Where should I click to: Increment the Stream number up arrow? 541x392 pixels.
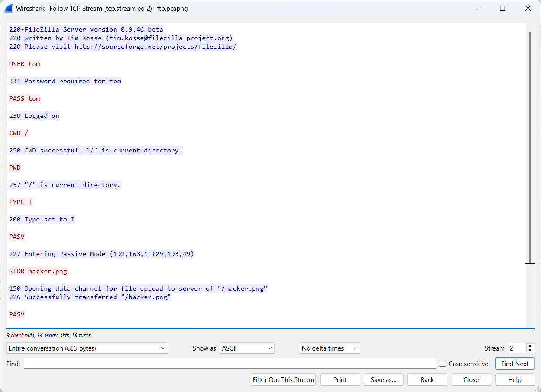[530, 346]
